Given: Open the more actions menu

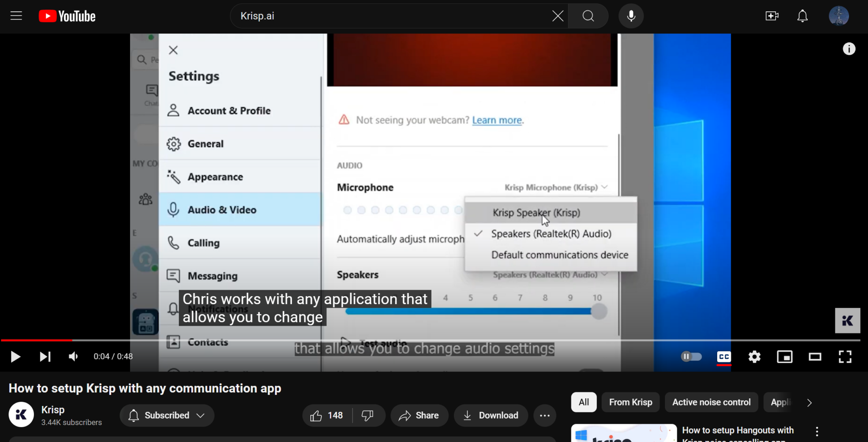Looking at the screenshot, I should 544,416.
